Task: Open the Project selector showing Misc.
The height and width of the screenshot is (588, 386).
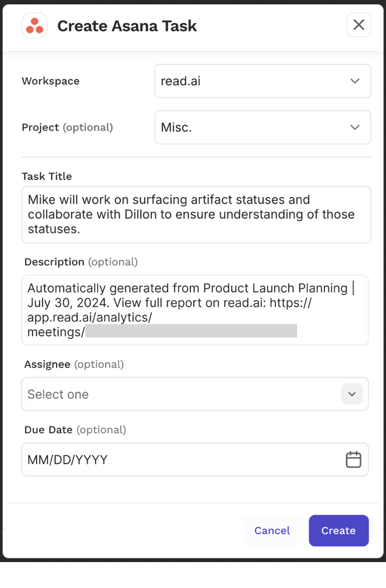Action: pos(263,127)
